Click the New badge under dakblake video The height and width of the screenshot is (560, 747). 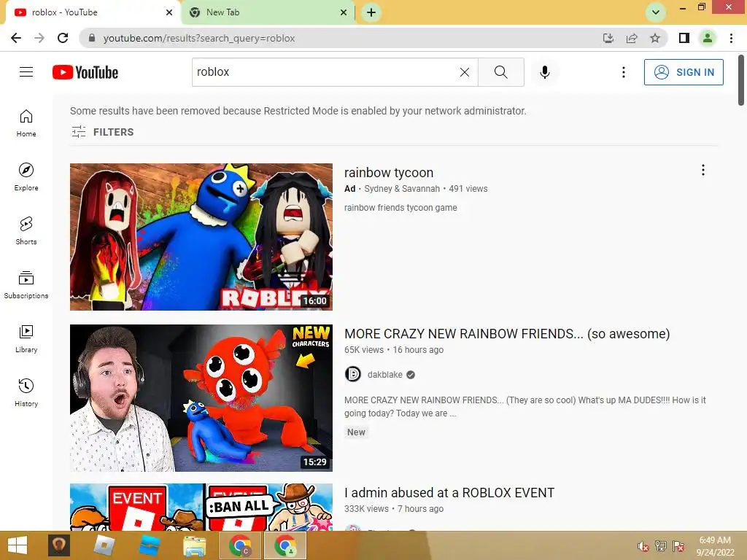[356, 432]
